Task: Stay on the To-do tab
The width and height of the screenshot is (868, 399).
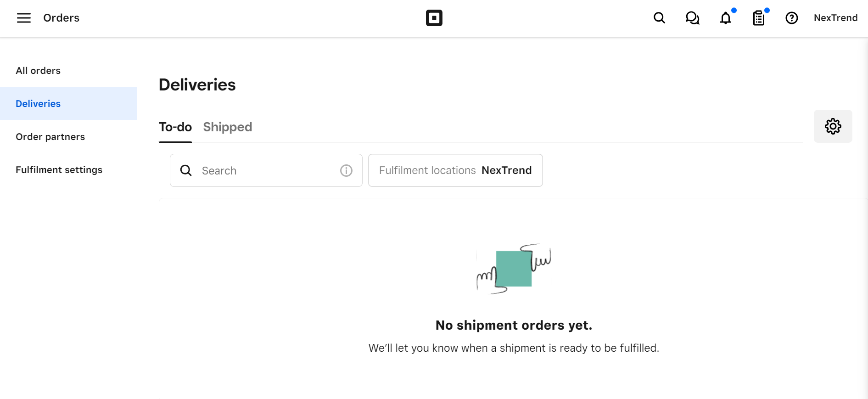Action: click(x=175, y=127)
